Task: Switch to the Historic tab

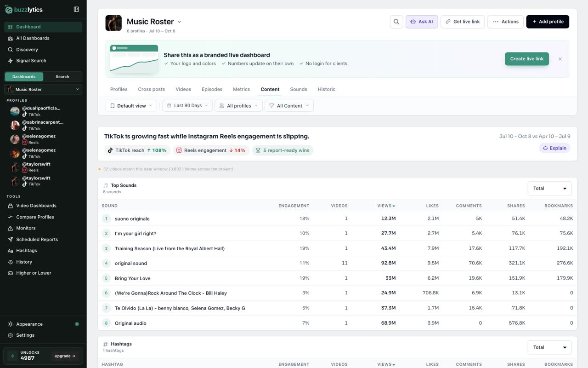Action: pyautogui.click(x=327, y=89)
